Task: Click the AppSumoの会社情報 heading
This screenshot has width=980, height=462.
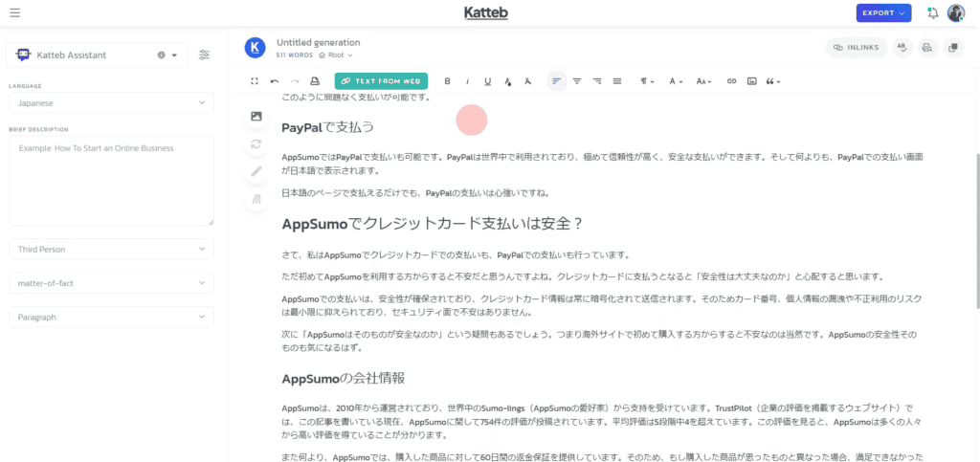Action: click(344, 379)
